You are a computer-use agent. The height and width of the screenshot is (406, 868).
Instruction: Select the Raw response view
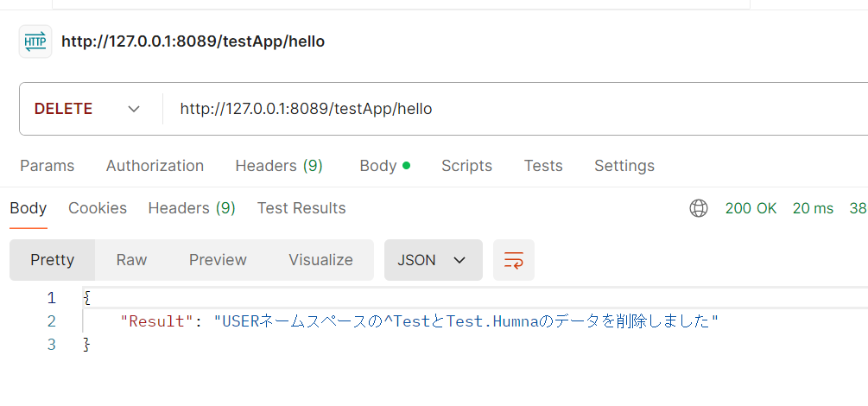pyautogui.click(x=131, y=260)
